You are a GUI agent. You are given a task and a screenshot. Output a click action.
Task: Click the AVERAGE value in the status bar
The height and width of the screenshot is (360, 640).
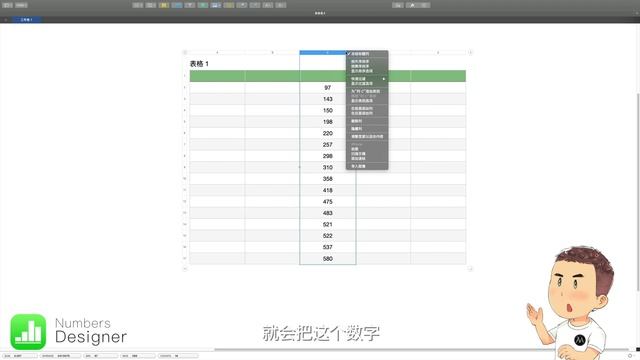pyautogui.click(x=60, y=356)
